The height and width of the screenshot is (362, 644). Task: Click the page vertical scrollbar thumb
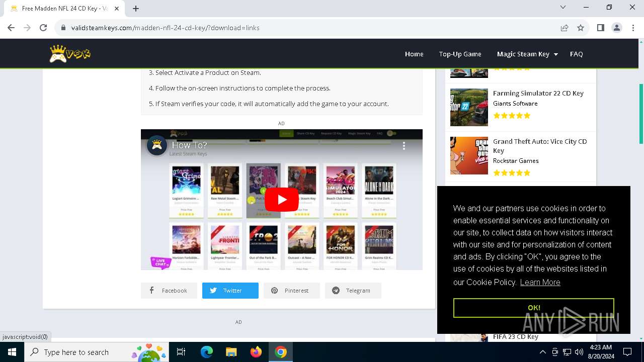tap(641, 115)
